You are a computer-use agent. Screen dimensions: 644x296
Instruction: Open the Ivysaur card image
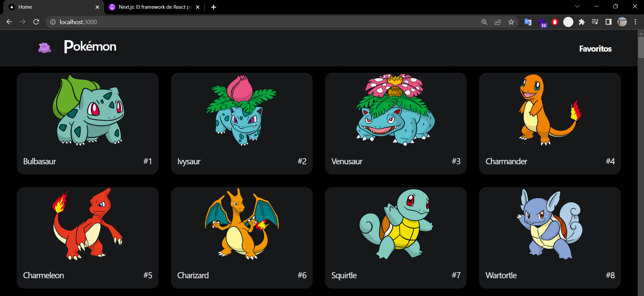(x=242, y=110)
